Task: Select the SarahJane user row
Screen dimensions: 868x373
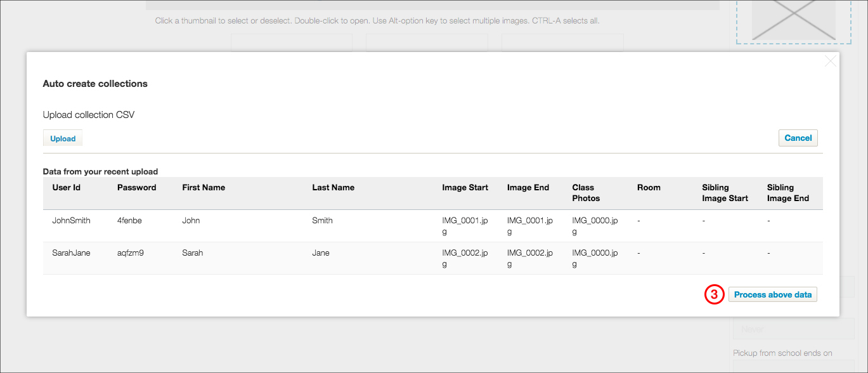Action: pos(433,258)
